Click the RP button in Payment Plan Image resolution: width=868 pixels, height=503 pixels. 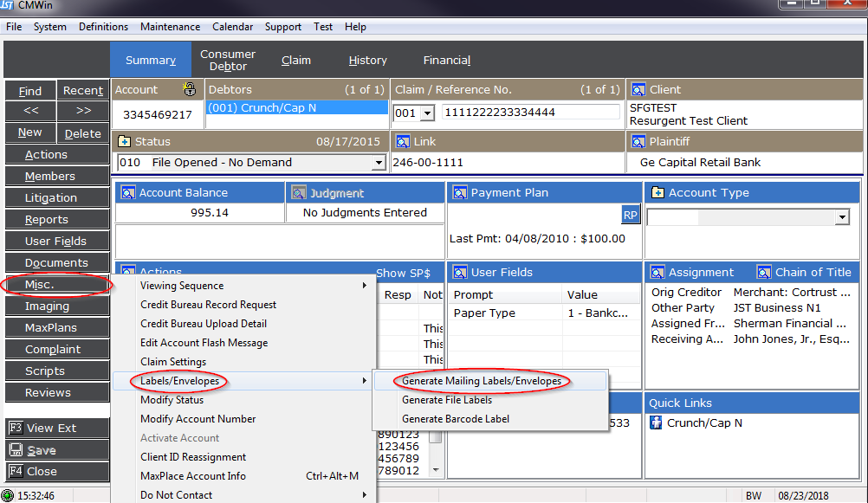pyautogui.click(x=630, y=216)
